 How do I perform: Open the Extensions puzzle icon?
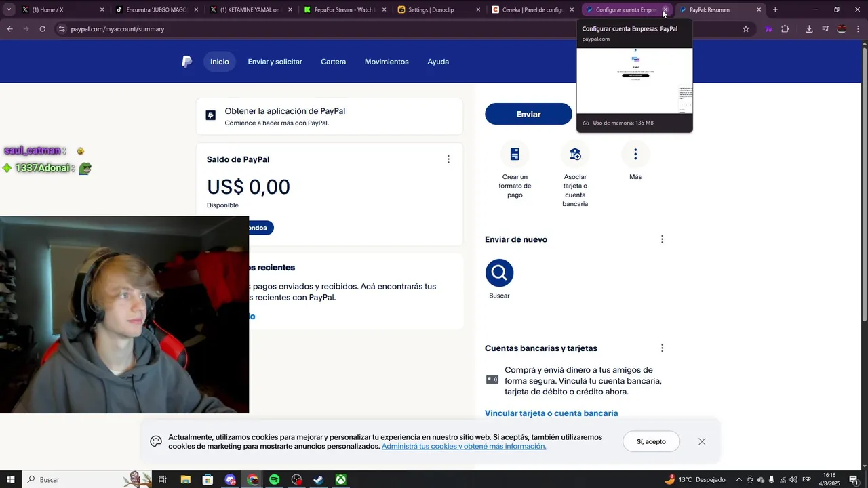(785, 29)
